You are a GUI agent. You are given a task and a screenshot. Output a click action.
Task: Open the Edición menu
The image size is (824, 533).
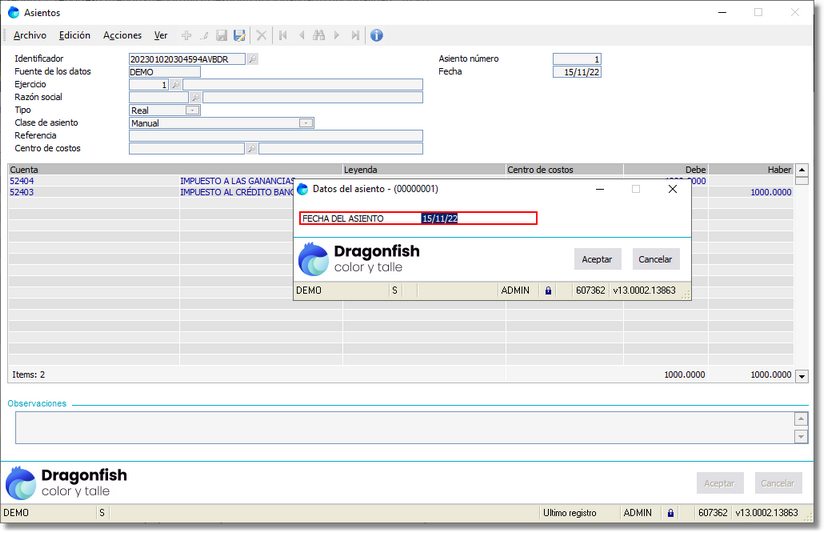[75, 35]
